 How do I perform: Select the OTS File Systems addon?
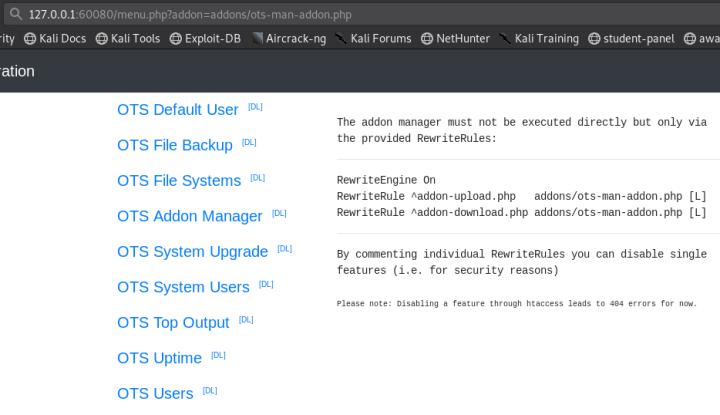coord(178,181)
